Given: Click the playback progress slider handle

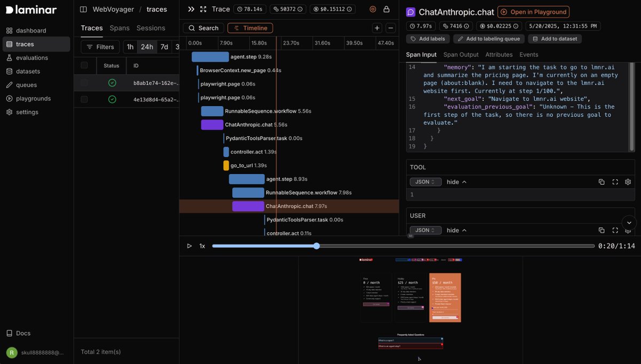Looking at the screenshot, I should click(x=317, y=246).
